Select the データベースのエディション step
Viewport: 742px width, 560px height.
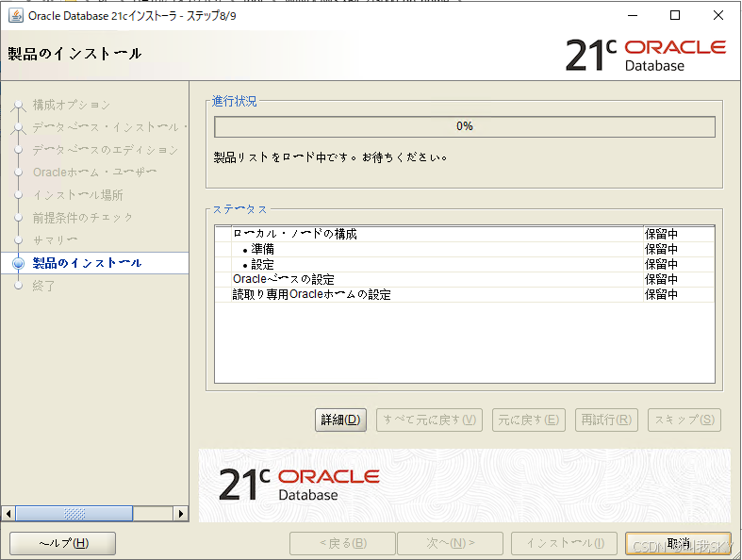[x=105, y=150]
